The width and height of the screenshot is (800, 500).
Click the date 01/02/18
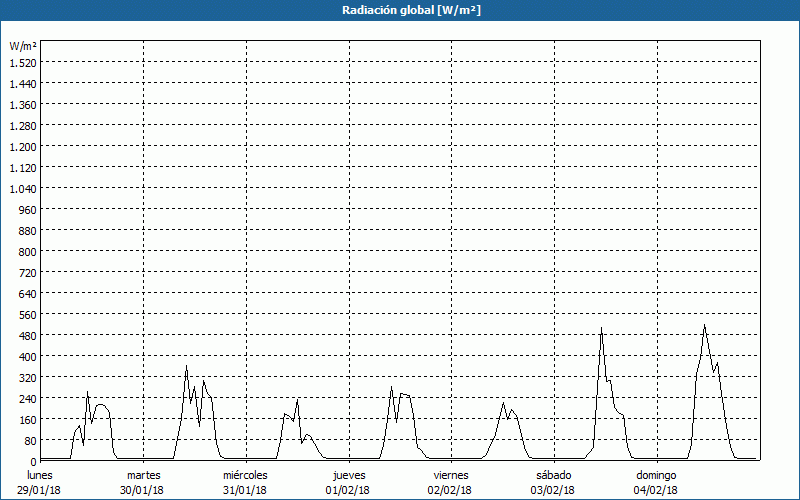point(347,490)
